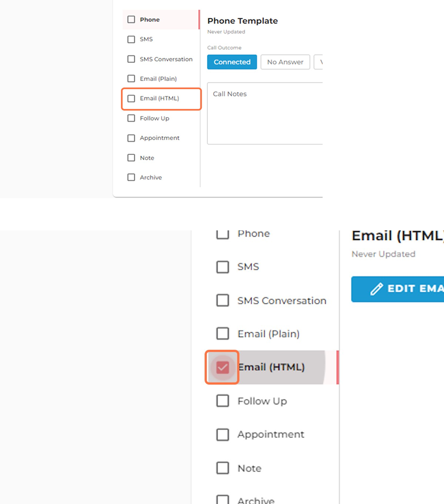Tick Appointment checkbox in Email (HTML) template view
This screenshot has width=444, height=504.
click(223, 435)
